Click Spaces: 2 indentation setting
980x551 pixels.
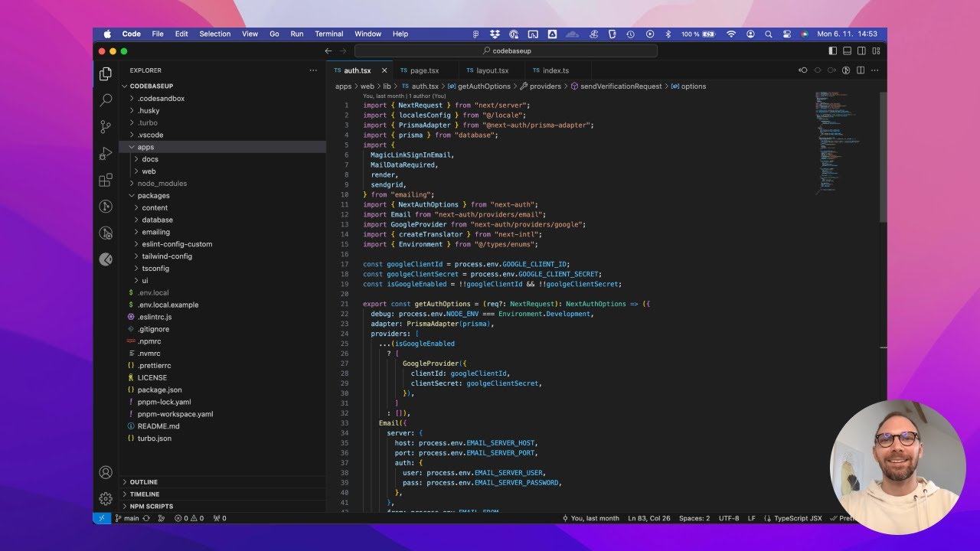[x=694, y=518]
